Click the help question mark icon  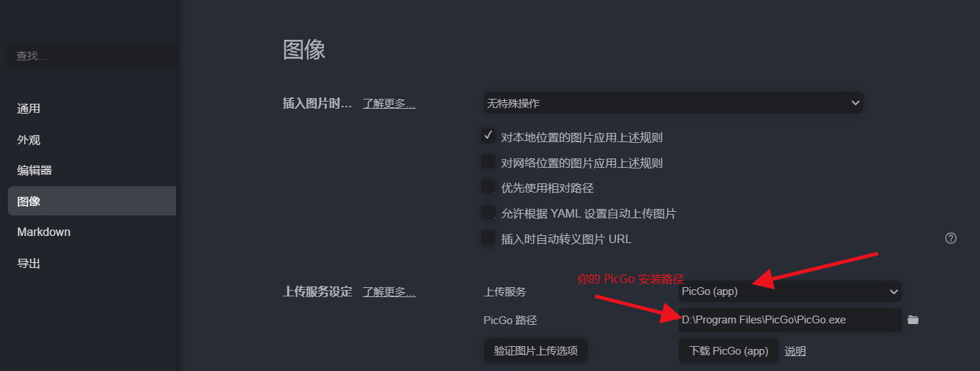pyautogui.click(x=951, y=238)
